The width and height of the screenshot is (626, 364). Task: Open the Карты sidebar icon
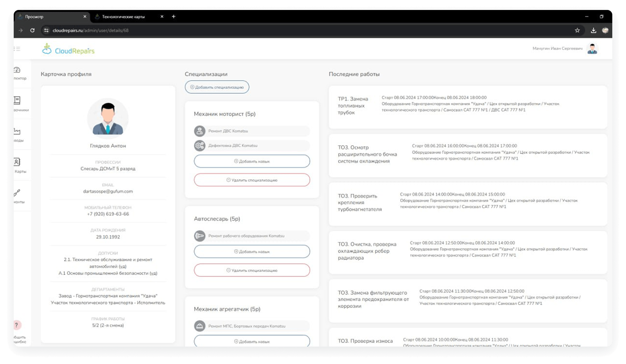pyautogui.click(x=17, y=162)
